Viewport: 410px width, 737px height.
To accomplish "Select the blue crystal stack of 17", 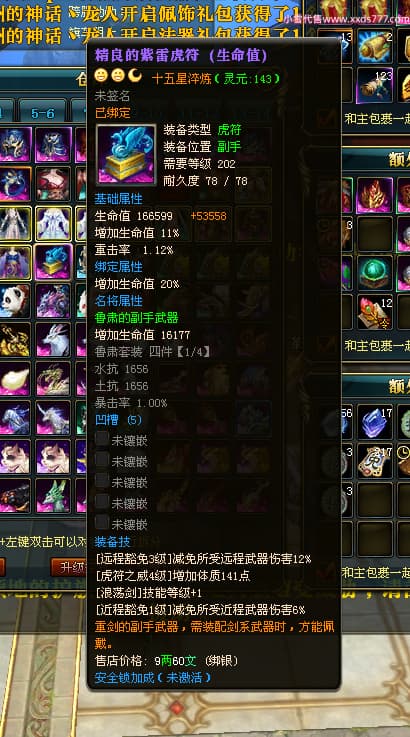I will pos(374,422).
